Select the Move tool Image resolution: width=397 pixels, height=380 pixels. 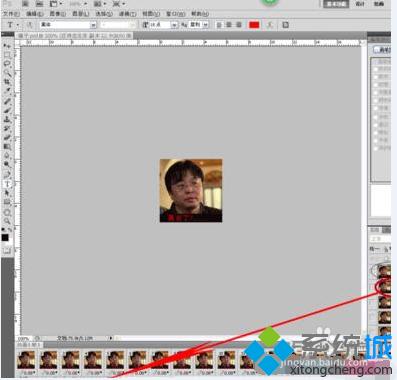point(7,45)
